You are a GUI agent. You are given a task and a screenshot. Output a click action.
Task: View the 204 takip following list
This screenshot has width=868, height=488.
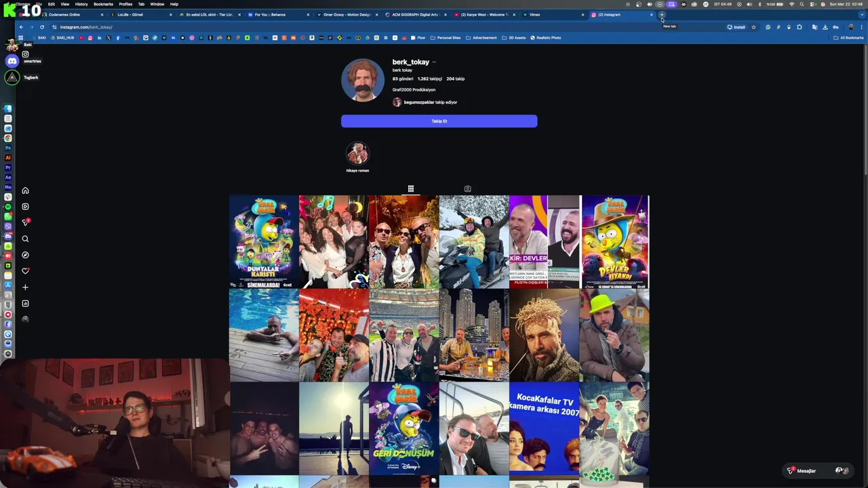click(x=455, y=79)
